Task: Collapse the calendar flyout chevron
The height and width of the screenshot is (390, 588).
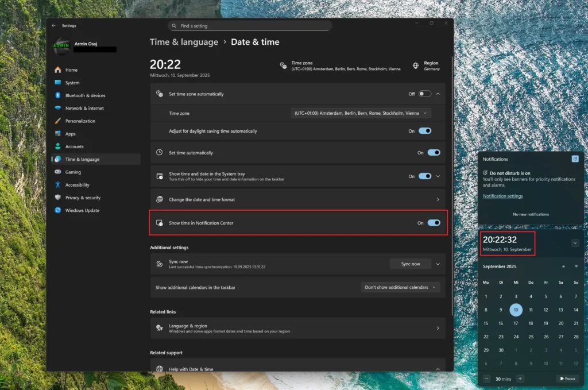Action: click(x=575, y=243)
